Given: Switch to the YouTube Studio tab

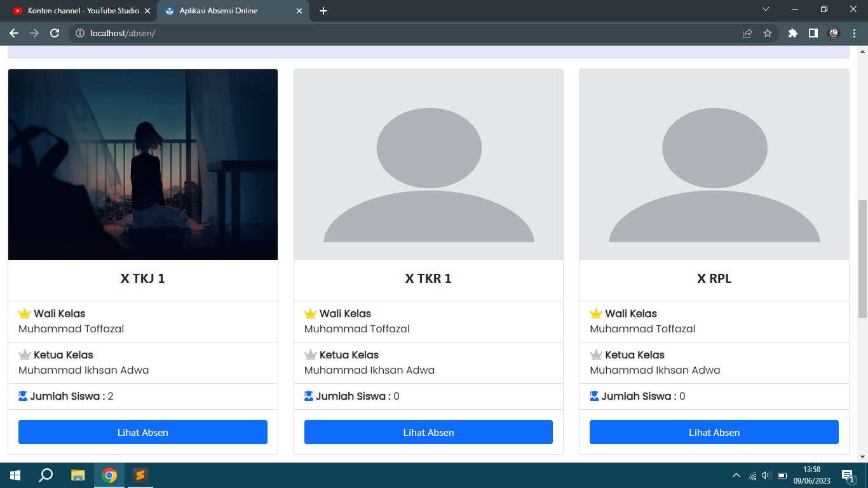Looking at the screenshot, I should (79, 11).
